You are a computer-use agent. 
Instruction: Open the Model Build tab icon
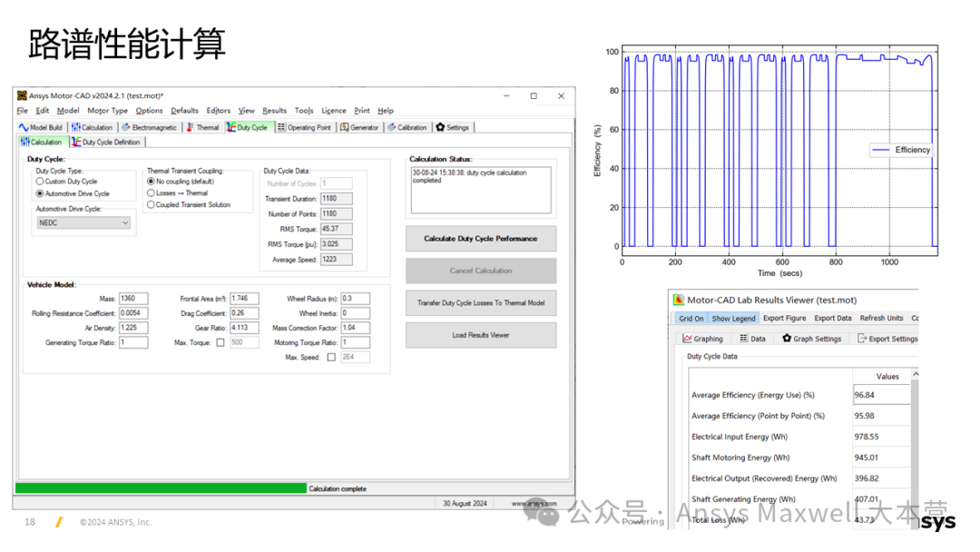pos(24,127)
